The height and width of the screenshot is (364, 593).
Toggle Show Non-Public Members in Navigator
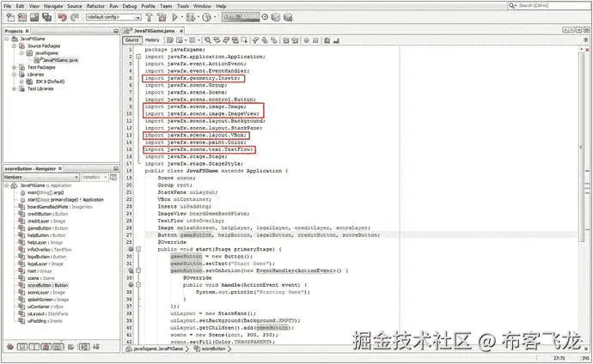point(46,347)
